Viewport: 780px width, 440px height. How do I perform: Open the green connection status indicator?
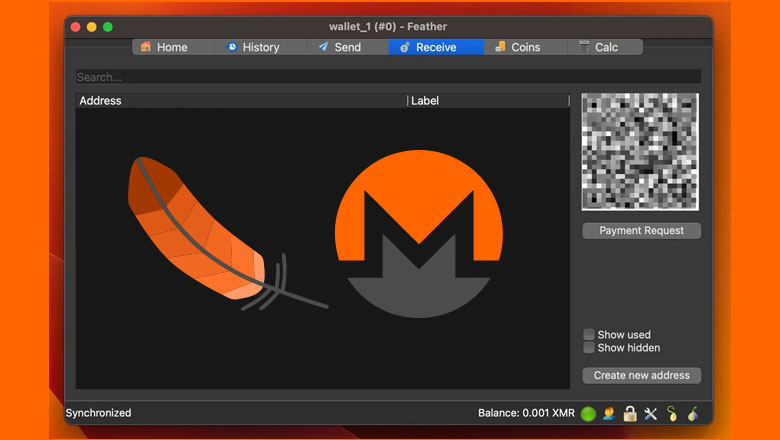tap(588, 414)
